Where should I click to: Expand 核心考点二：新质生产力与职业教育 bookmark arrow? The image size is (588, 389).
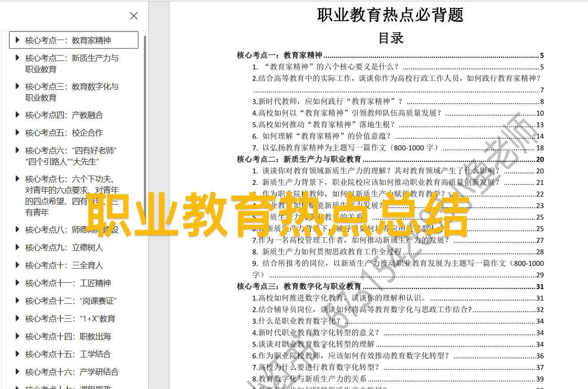[17, 58]
